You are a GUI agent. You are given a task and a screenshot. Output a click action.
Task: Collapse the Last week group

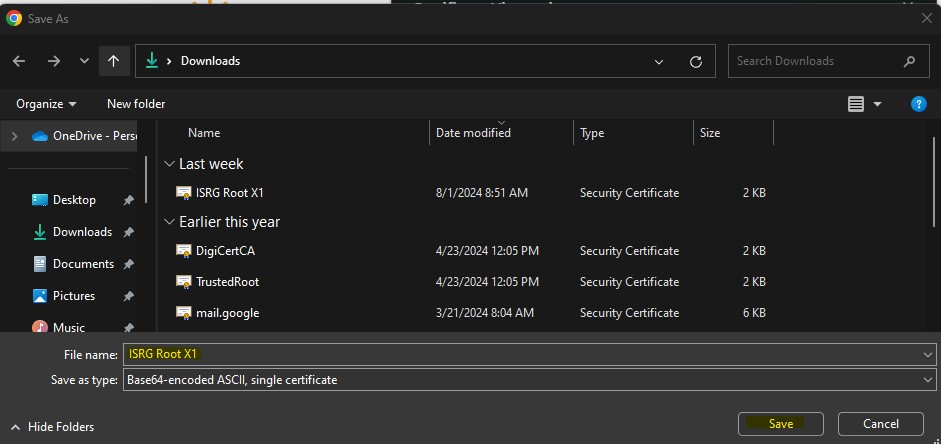pyautogui.click(x=170, y=164)
